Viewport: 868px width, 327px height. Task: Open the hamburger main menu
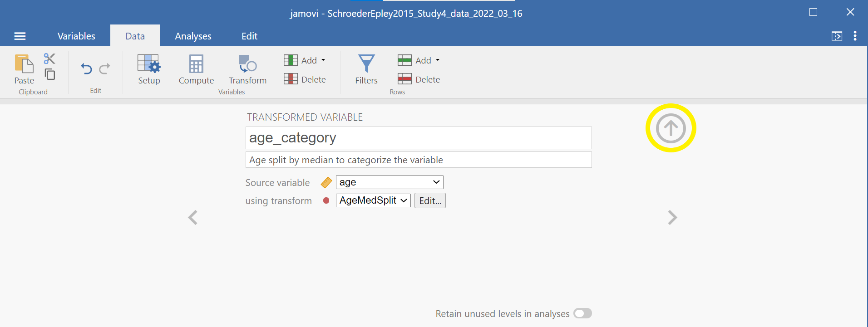[20, 36]
